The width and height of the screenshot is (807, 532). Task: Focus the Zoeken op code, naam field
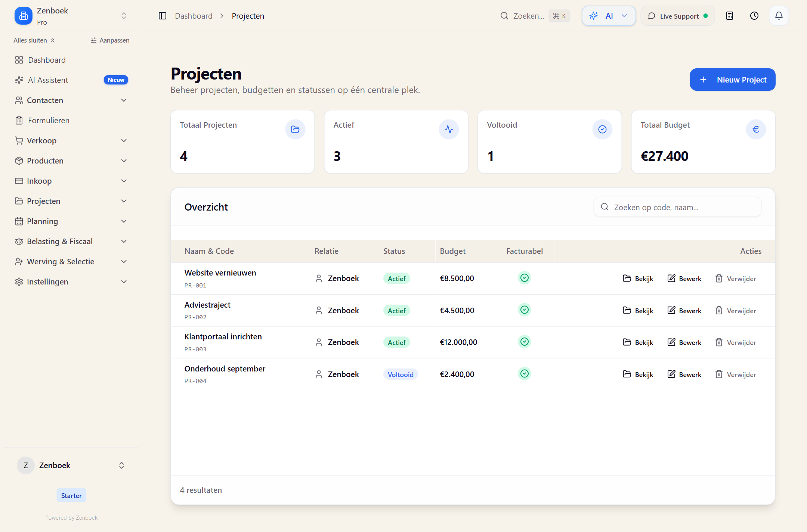[x=677, y=207]
